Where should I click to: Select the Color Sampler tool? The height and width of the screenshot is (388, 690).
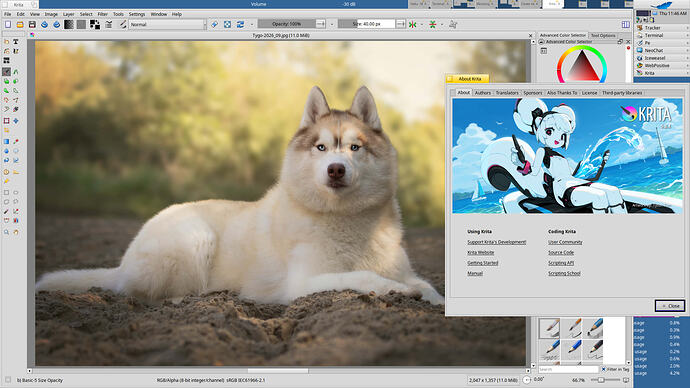coord(16,142)
